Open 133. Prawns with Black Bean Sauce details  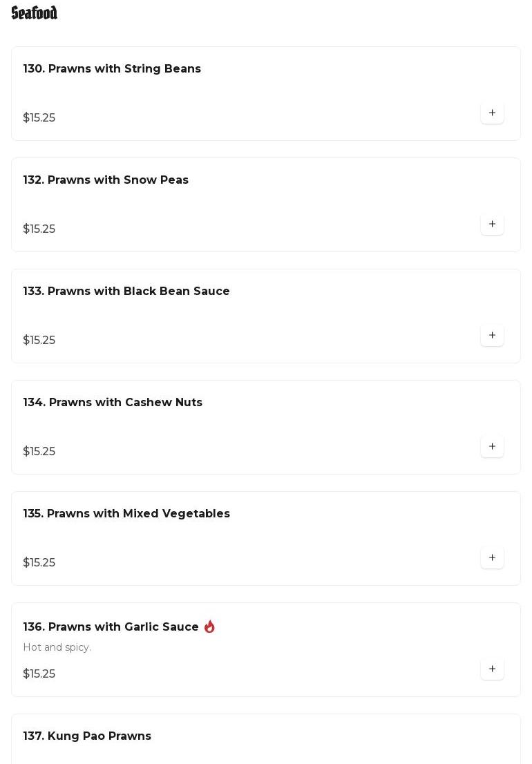pos(126,292)
